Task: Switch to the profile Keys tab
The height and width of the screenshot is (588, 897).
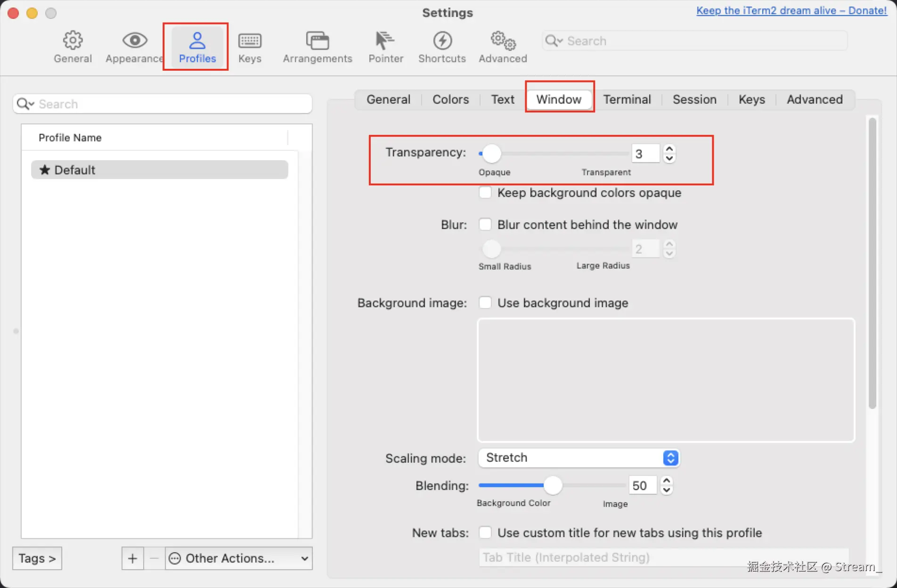Action: click(x=752, y=99)
